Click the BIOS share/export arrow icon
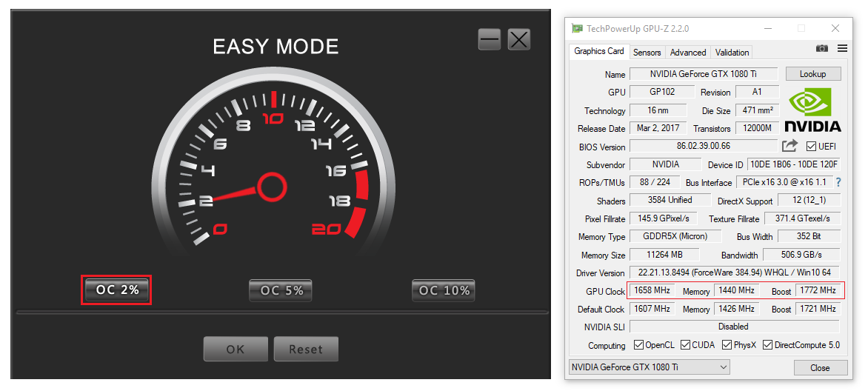This screenshot has height=391, width=868. pos(789,146)
